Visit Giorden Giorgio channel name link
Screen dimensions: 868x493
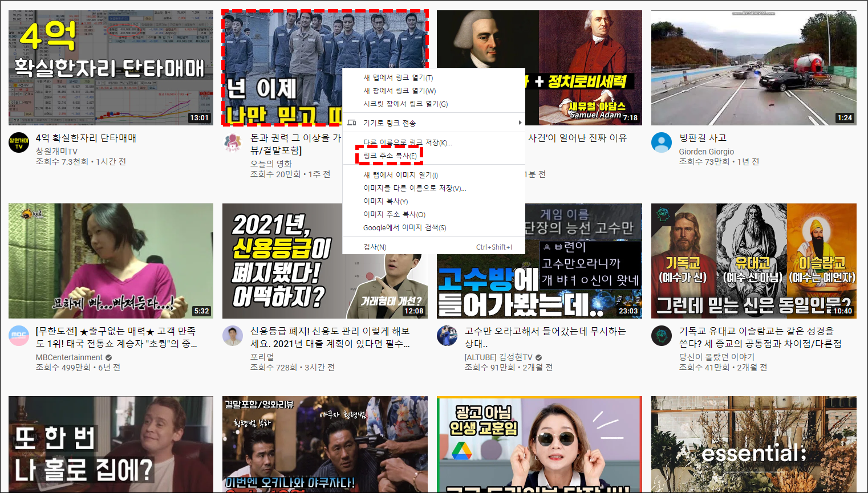[x=706, y=152]
